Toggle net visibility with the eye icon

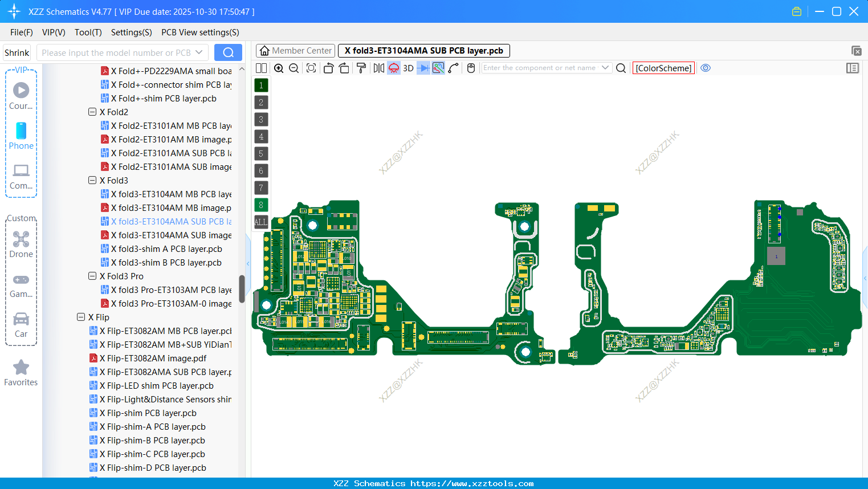[x=706, y=68]
